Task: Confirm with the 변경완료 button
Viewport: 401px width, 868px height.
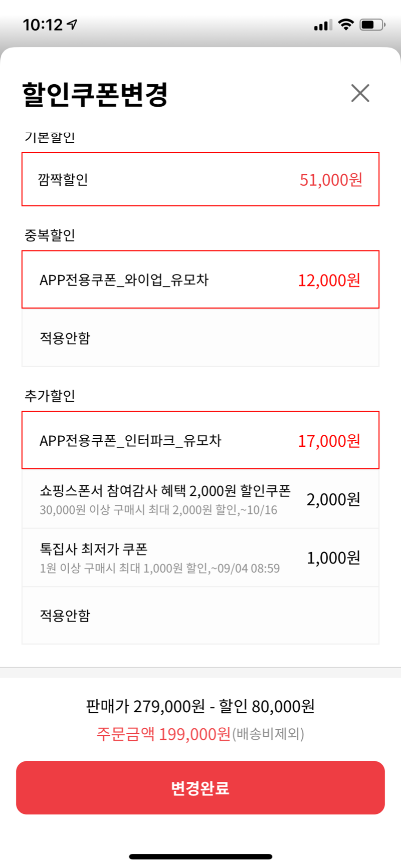Action: click(200, 788)
